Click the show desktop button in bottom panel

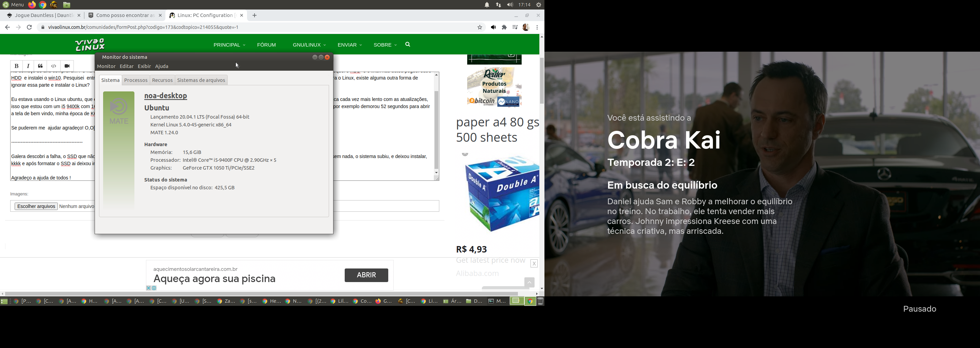coord(4,302)
